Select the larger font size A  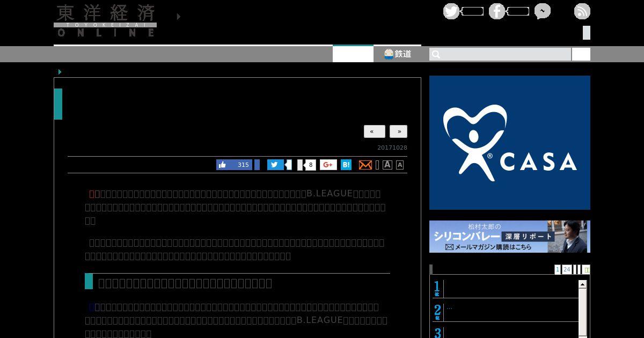click(387, 165)
